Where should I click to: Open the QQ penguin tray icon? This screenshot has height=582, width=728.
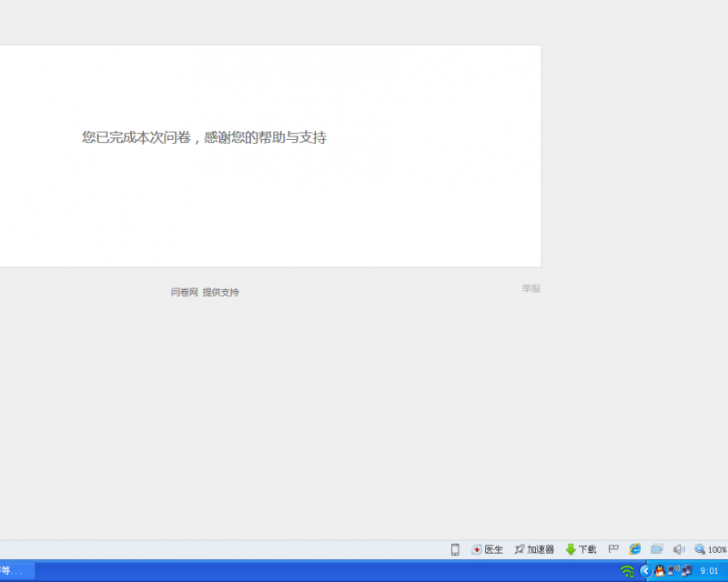(659, 571)
